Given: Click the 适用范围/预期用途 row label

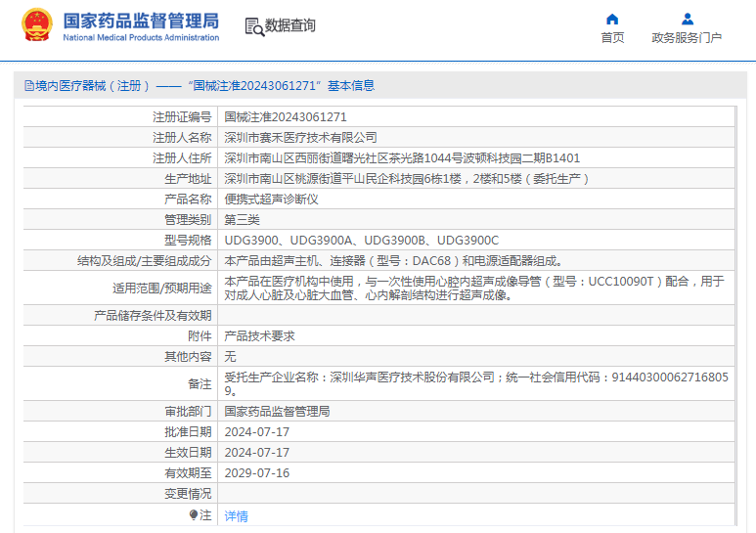Looking at the screenshot, I should coord(162,289).
